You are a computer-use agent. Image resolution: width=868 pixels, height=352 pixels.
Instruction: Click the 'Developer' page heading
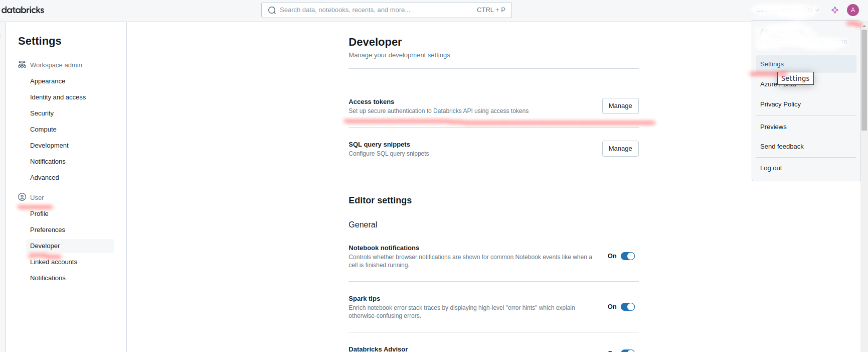[x=375, y=42]
